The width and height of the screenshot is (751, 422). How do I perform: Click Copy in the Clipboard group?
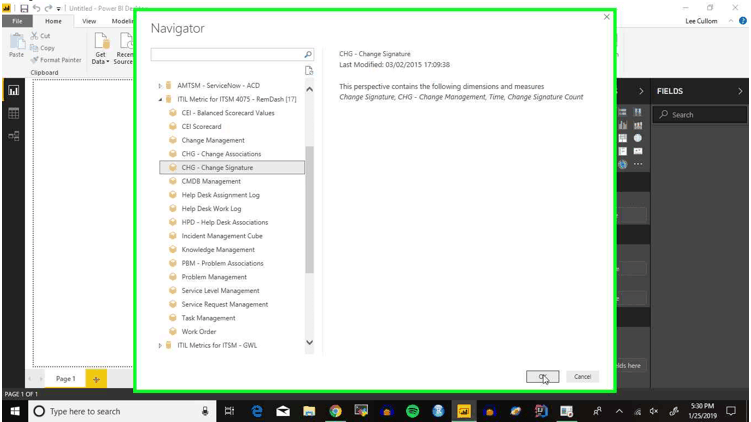[42, 48]
